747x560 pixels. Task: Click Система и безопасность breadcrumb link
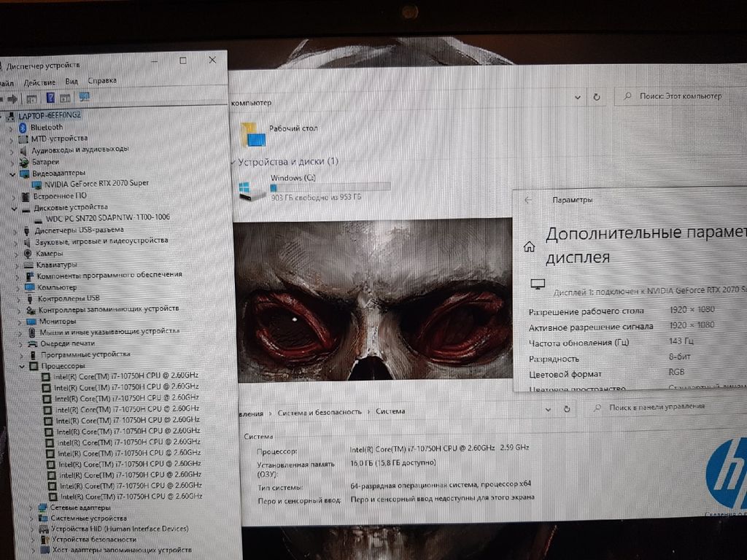[319, 412]
